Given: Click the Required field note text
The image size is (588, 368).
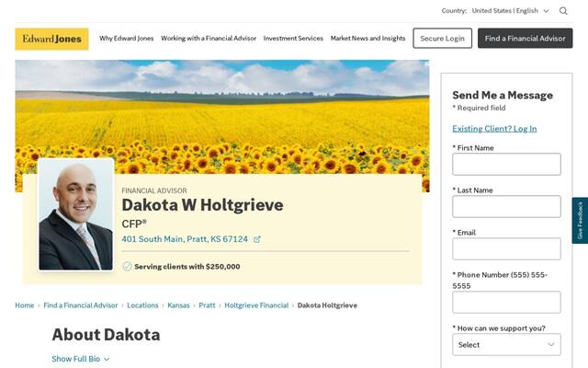Looking at the screenshot, I should point(479,109).
